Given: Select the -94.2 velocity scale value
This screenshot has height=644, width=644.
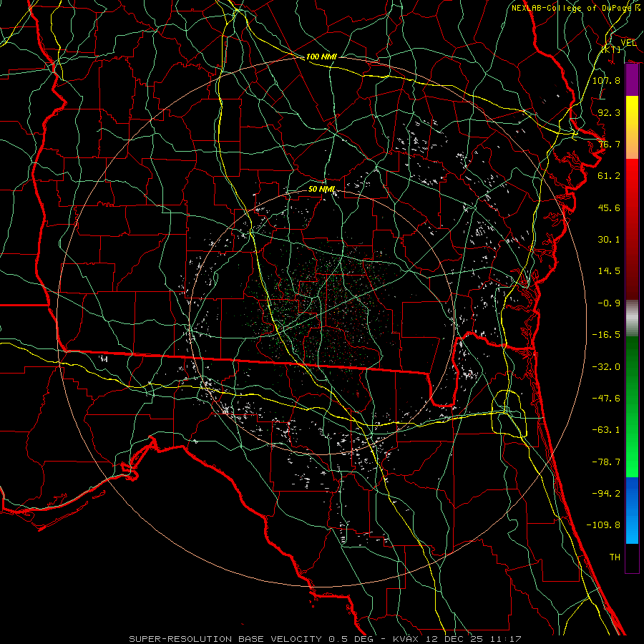Looking at the screenshot, I should [606, 493].
